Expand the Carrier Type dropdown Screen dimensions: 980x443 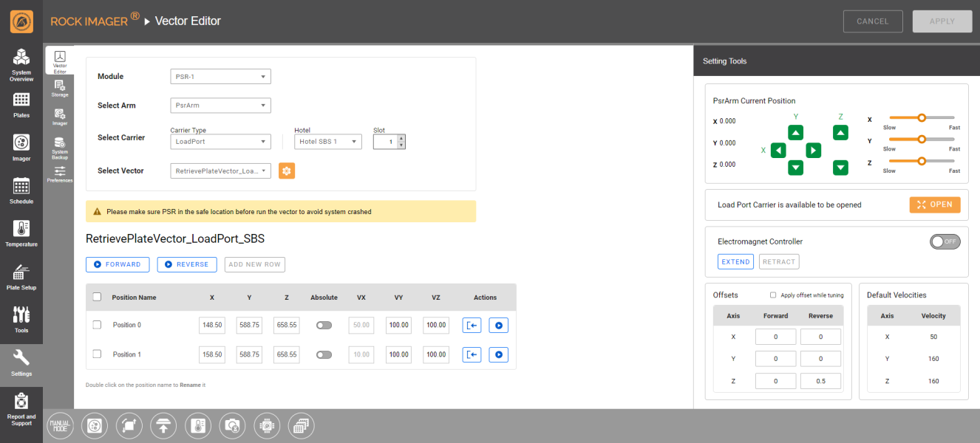(x=220, y=141)
